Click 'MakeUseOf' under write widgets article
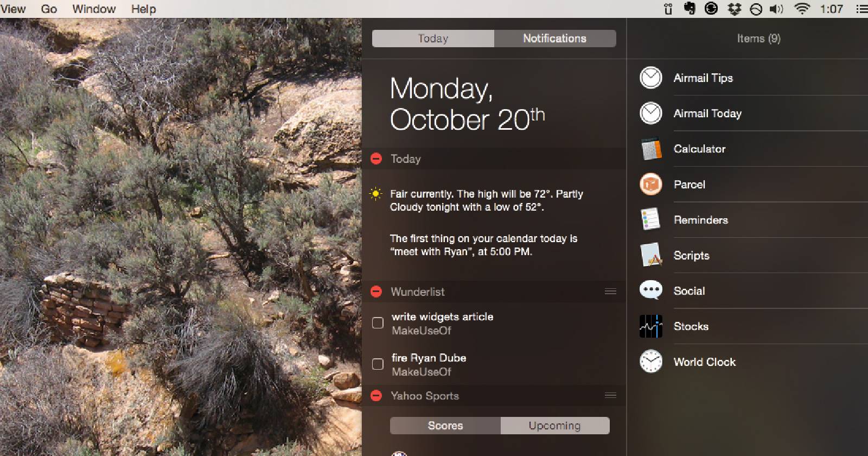Screen dimensions: 868x456 tap(422, 331)
